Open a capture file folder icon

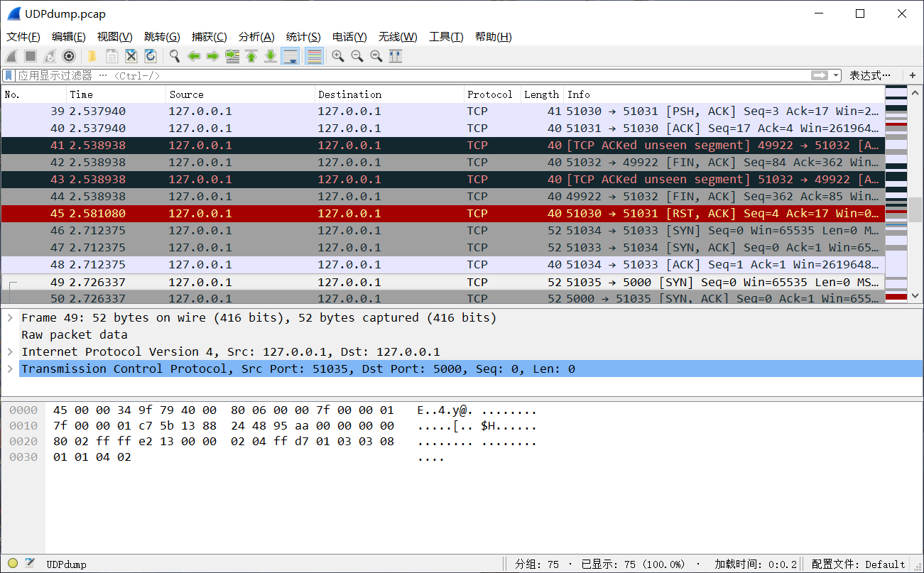(92, 56)
